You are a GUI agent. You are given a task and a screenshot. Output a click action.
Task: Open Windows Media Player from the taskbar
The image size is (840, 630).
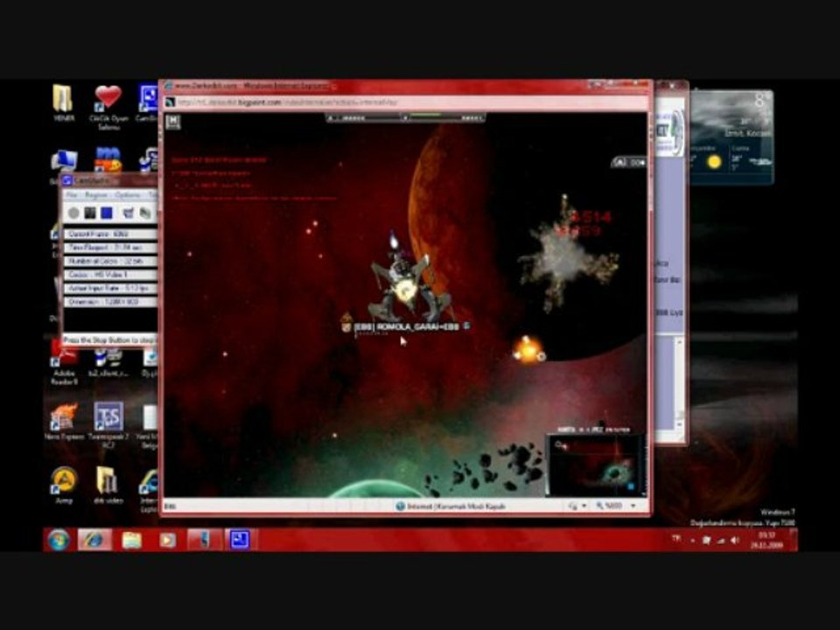168,540
